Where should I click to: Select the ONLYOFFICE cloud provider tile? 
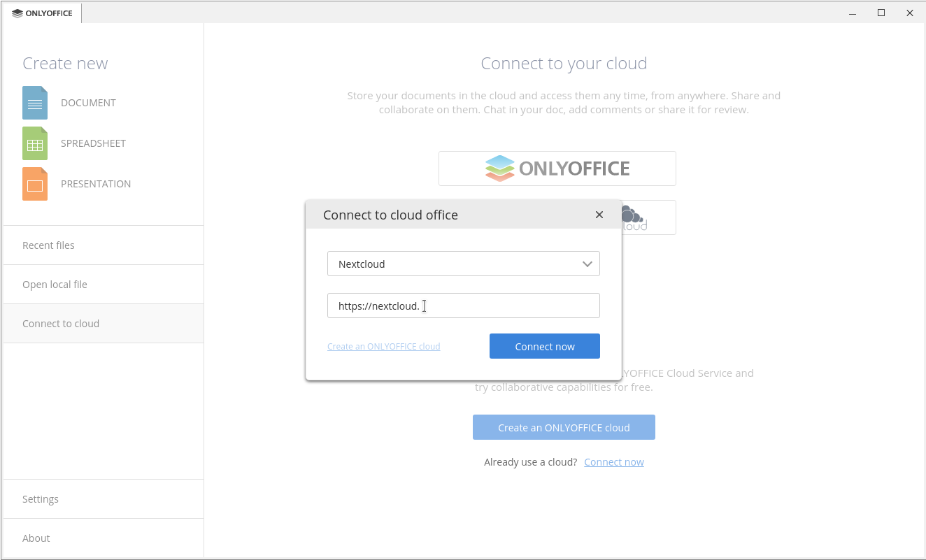click(x=557, y=168)
